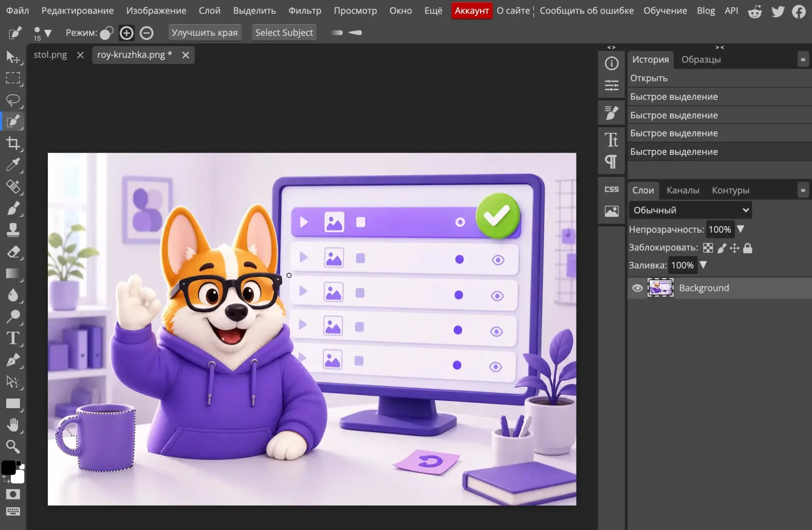Toggle lock all padlock icon
The height and width of the screenshot is (530, 812).
pos(748,248)
